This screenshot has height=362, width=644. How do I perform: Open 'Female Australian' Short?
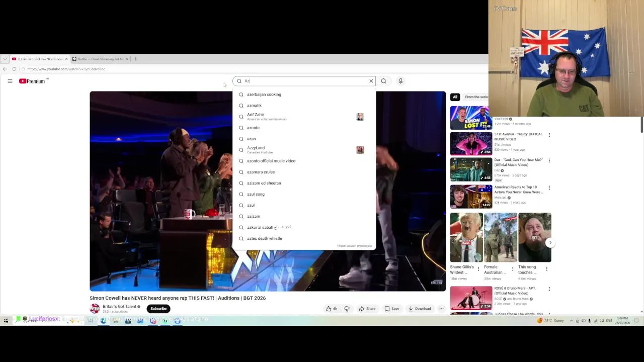(501, 237)
